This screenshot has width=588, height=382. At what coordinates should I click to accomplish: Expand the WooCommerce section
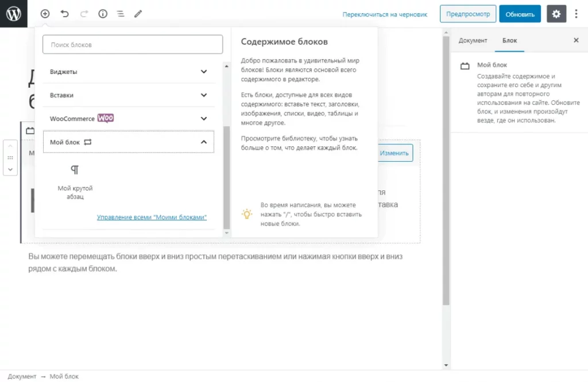[x=129, y=119]
